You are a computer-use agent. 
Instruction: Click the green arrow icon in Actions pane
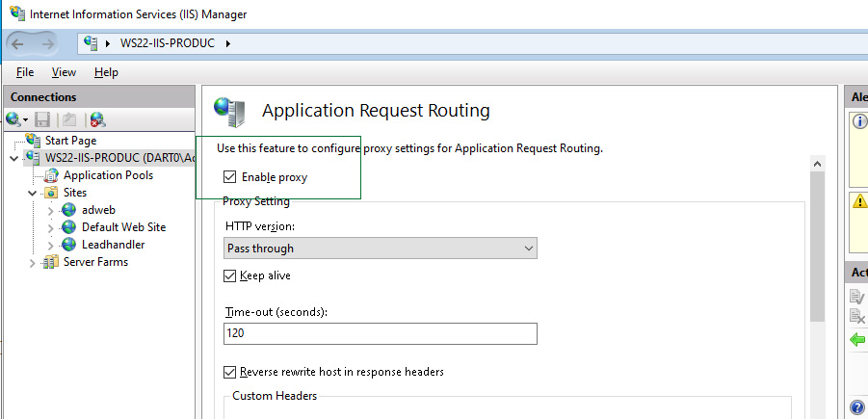coord(857,339)
